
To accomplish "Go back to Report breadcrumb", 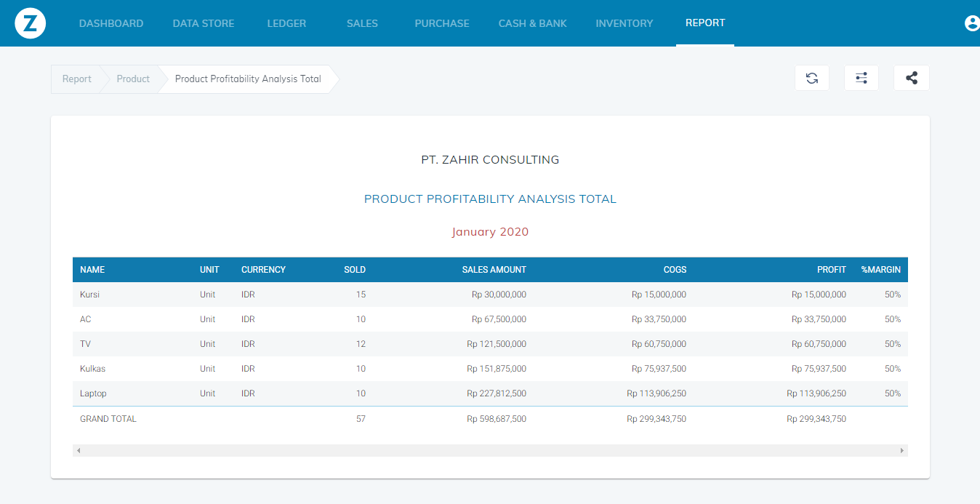I will coord(77,79).
